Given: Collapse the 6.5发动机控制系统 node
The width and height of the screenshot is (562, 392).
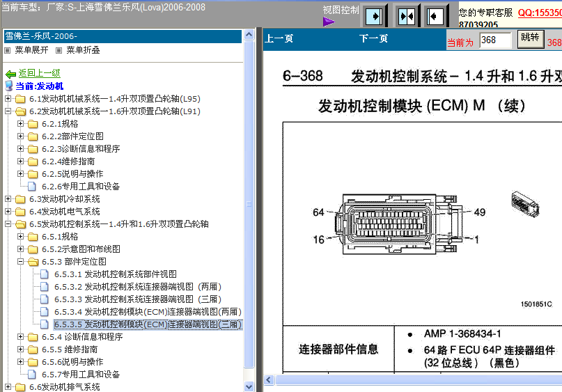Looking at the screenshot, I should 8,224.
